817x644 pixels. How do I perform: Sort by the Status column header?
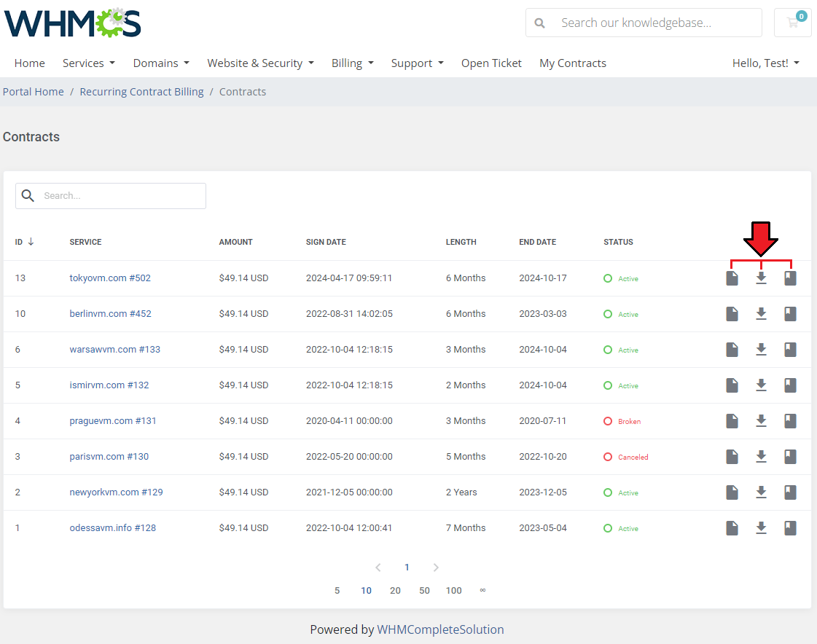pos(618,242)
